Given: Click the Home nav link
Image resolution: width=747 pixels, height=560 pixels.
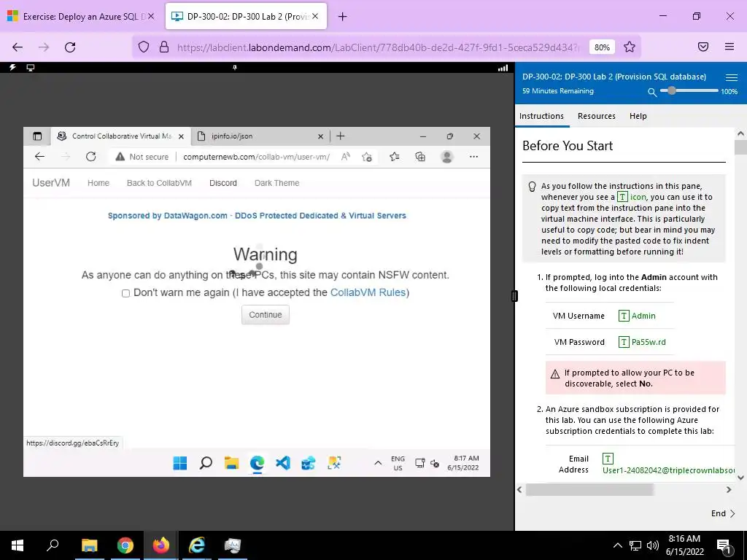Looking at the screenshot, I should tap(98, 183).
